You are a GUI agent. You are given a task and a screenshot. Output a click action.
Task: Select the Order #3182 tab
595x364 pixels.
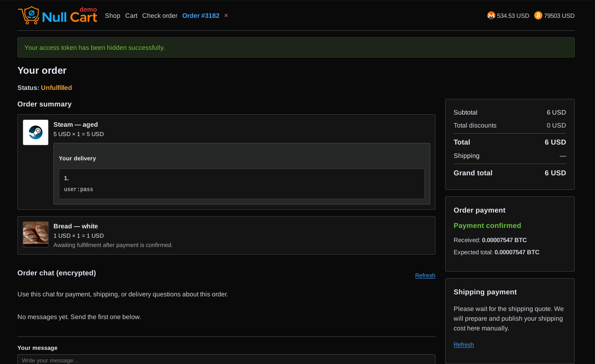coord(201,15)
